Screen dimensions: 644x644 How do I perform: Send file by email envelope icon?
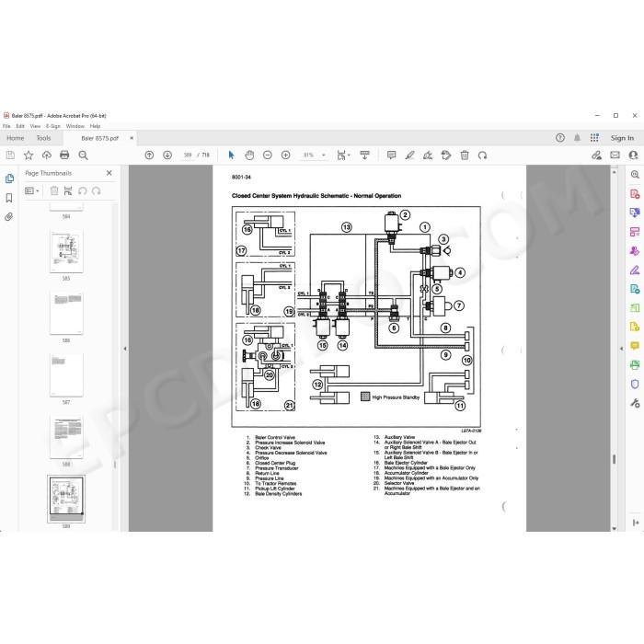click(x=615, y=155)
